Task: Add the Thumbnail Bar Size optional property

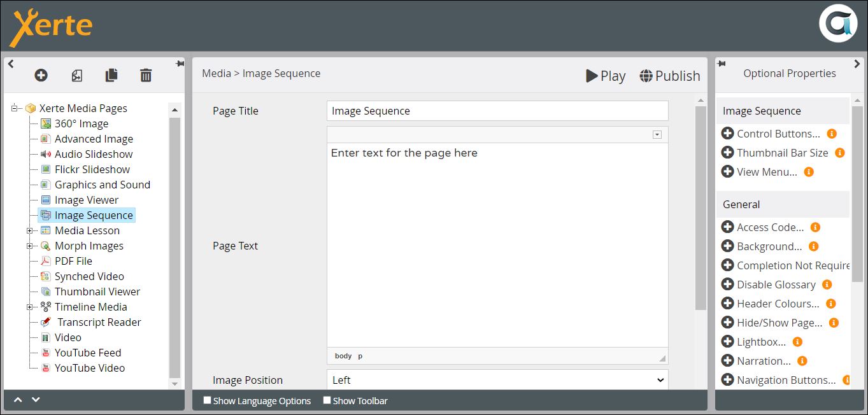Action: pyautogui.click(x=727, y=153)
